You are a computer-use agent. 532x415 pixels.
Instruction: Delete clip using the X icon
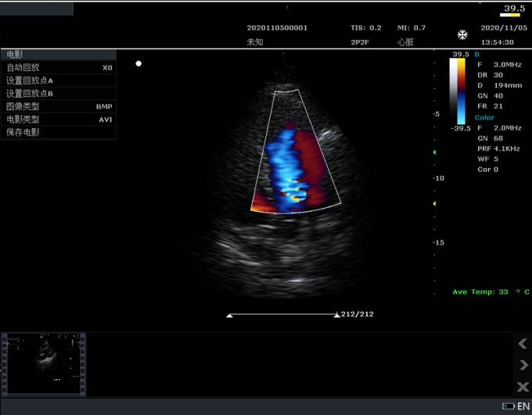[x=523, y=387]
